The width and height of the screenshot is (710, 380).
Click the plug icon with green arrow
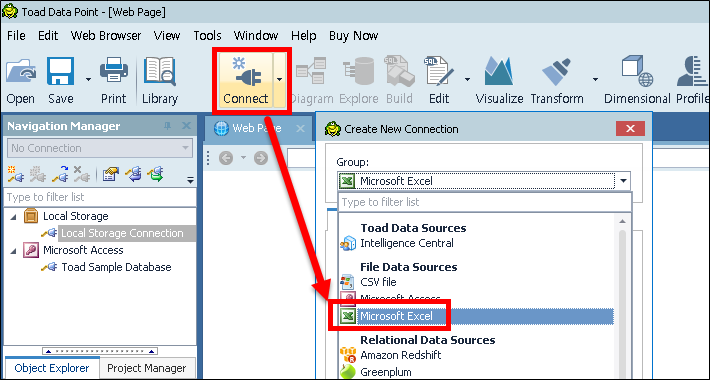(x=155, y=174)
